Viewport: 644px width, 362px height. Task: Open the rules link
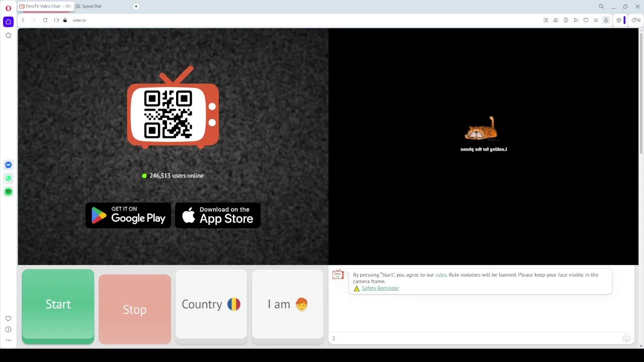(441, 275)
